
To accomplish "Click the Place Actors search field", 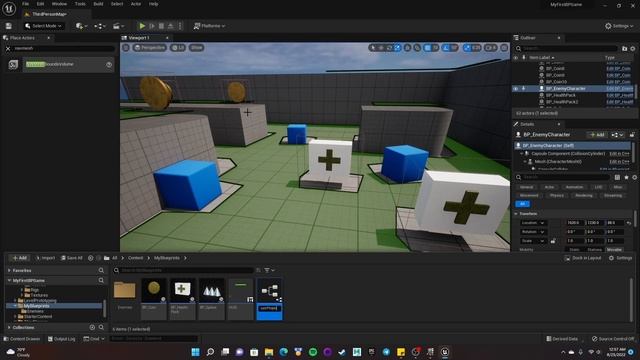I will coord(63,49).
